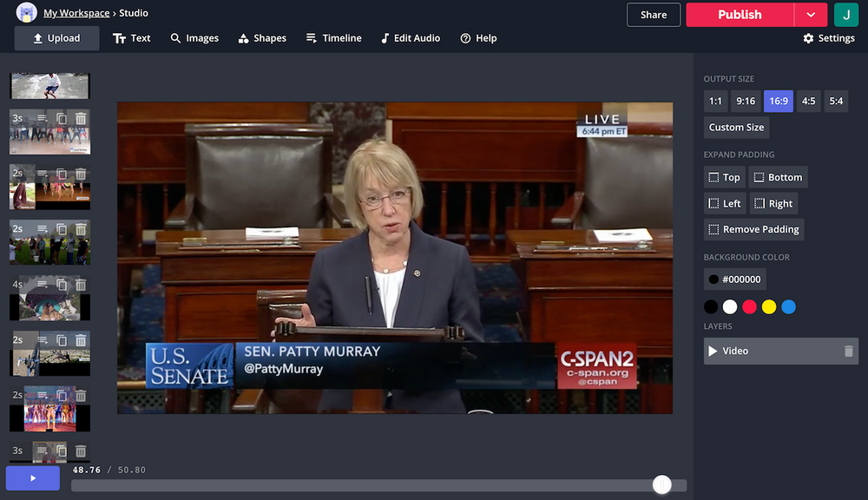Delete the Video layer with trash icon
Screen dimensions: 868x500
(848, 351)
